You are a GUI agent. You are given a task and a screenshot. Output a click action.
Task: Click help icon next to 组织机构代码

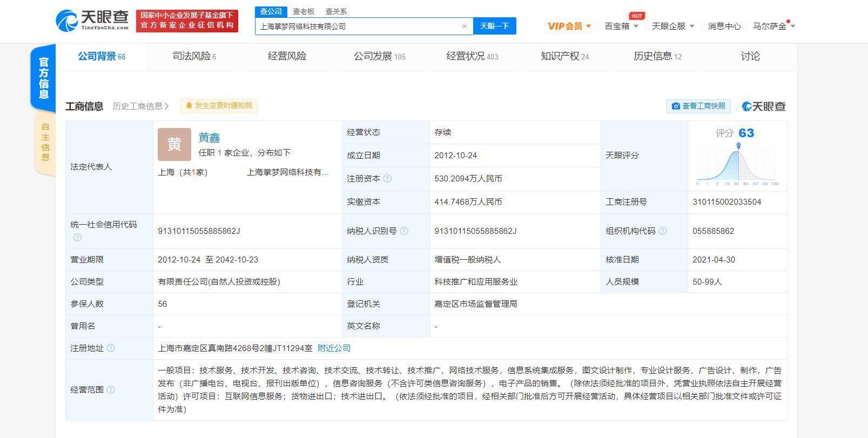point(663,231)
